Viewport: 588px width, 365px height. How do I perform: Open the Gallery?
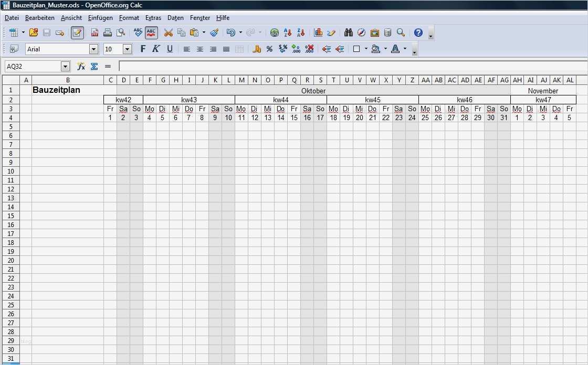click(375, 33)
